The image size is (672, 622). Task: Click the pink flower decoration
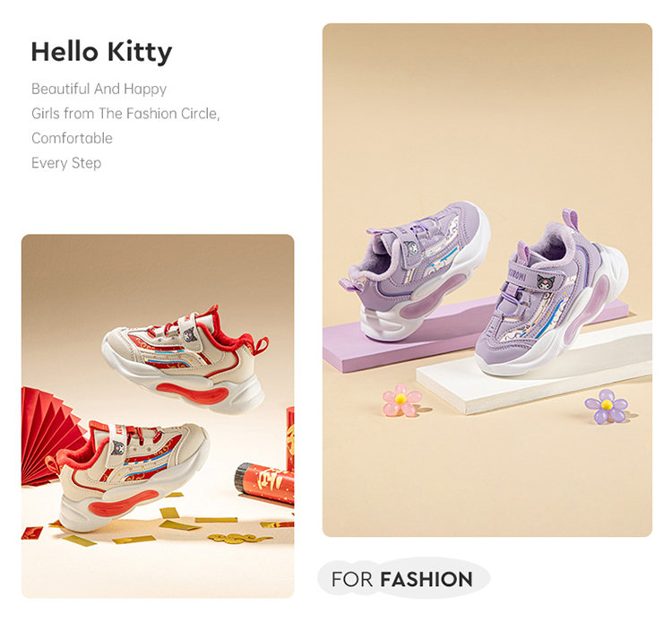[x=401, y=400]
